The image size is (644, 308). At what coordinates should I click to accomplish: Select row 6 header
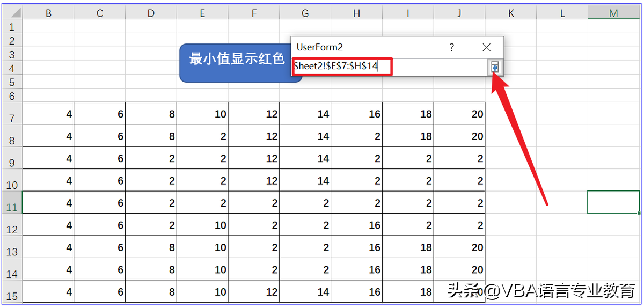[12, 96]
